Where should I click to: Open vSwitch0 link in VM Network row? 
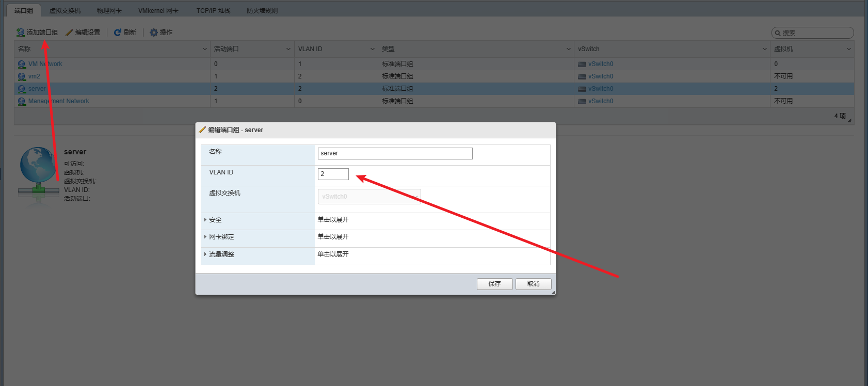click(601, 64)
